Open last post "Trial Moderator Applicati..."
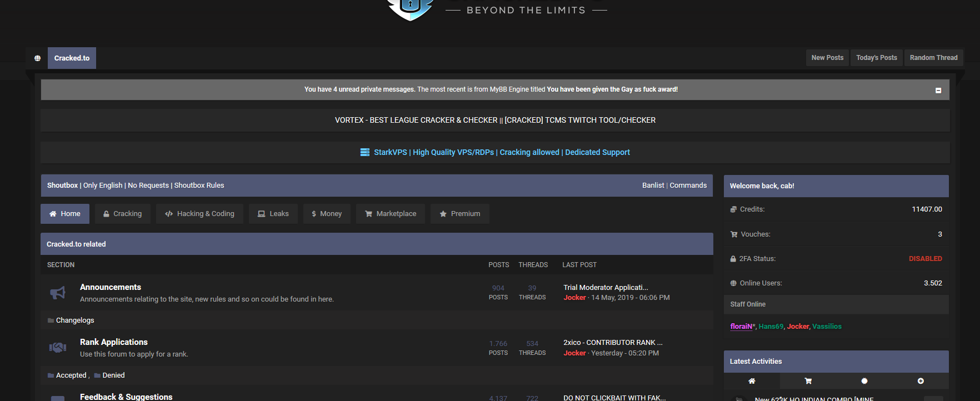 click(606, 288)
